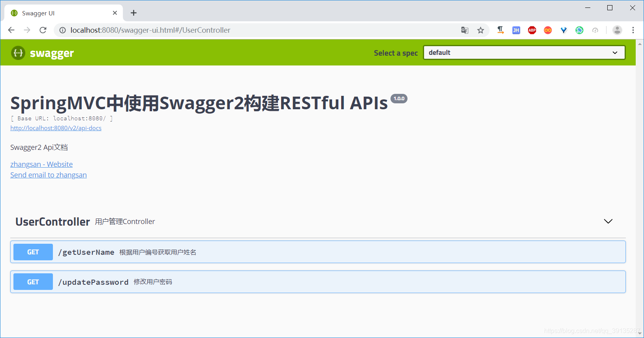
Task: Open the Google Translate page icon
Action: (x=465, y=30)
